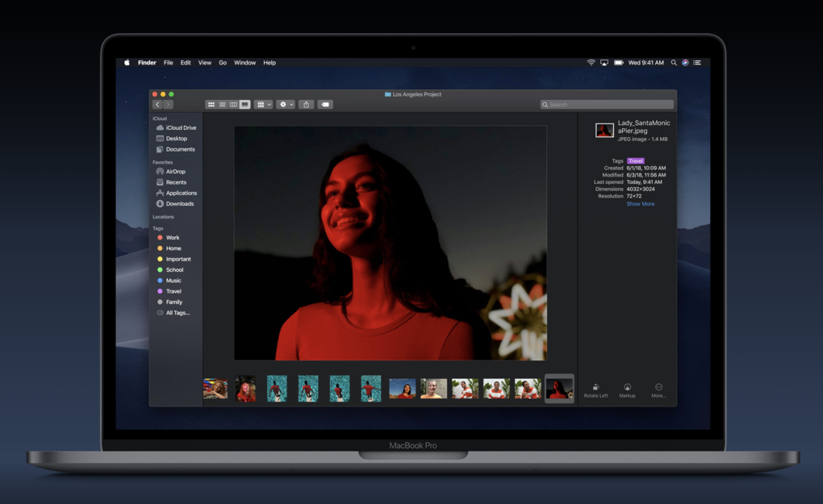Click the file preview icon beside Lady_SantaMonicaPier.jpeg
The height and width of the screenshot is (504, 823).
(x=604, y=130)
